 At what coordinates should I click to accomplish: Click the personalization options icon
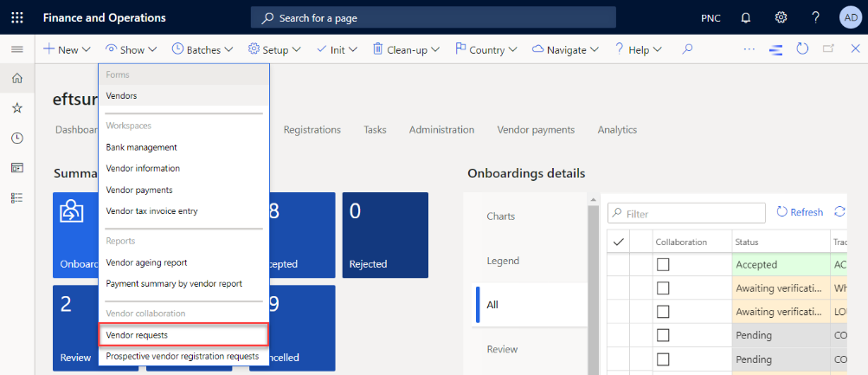click(776, 50)
